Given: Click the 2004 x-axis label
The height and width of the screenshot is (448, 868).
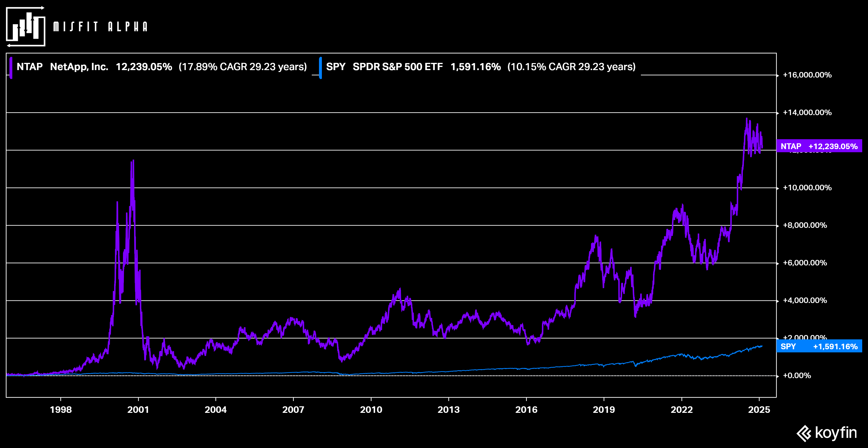Looking at the screenshot, I should (x=216, y=410).
